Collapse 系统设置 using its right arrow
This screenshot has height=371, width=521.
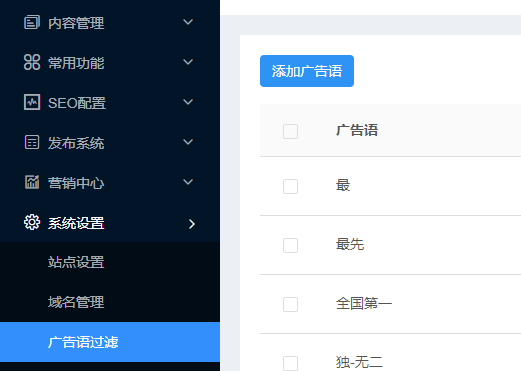pos(192,224)
